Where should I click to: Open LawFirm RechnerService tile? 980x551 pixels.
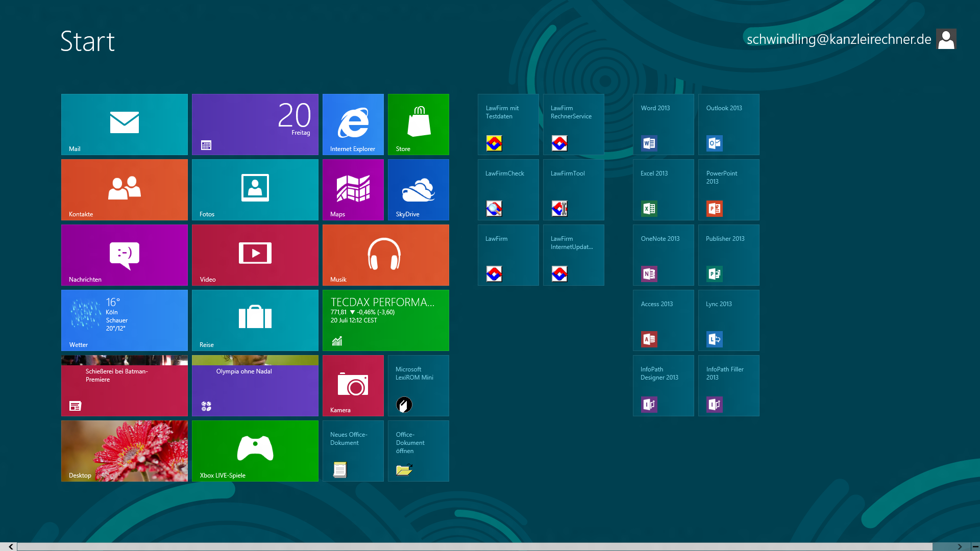click(573, 124)
